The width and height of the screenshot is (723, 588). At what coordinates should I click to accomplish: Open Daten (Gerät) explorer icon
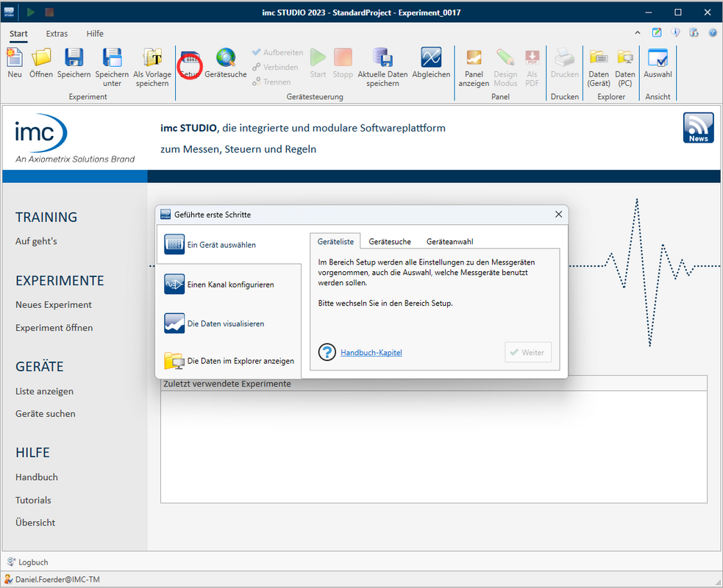pos(599,59)
